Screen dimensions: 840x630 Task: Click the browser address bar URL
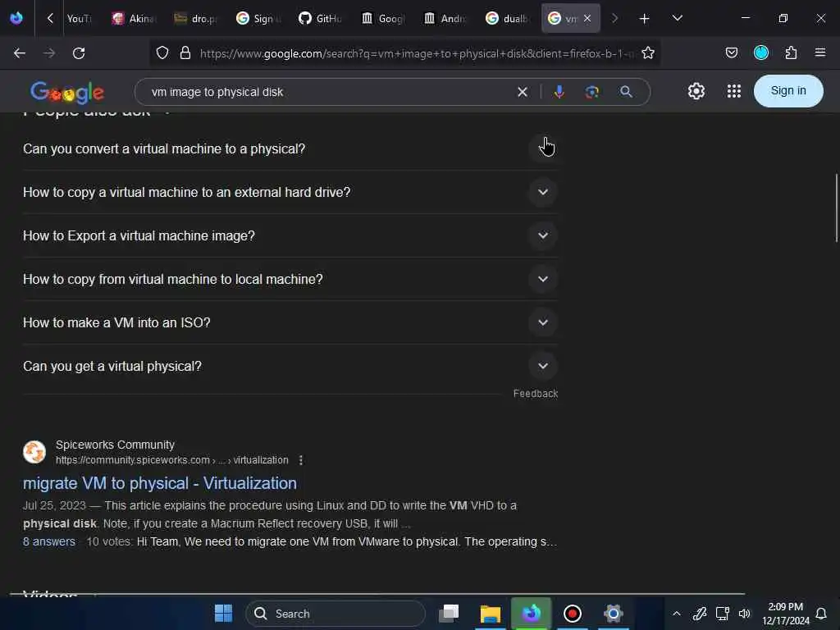point(417,53)
